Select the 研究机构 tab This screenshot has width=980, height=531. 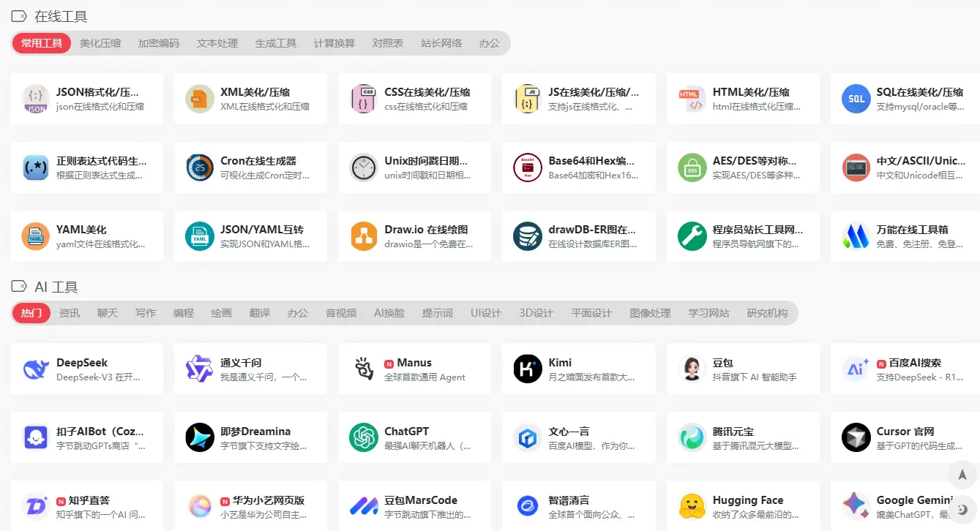[767, 313]
